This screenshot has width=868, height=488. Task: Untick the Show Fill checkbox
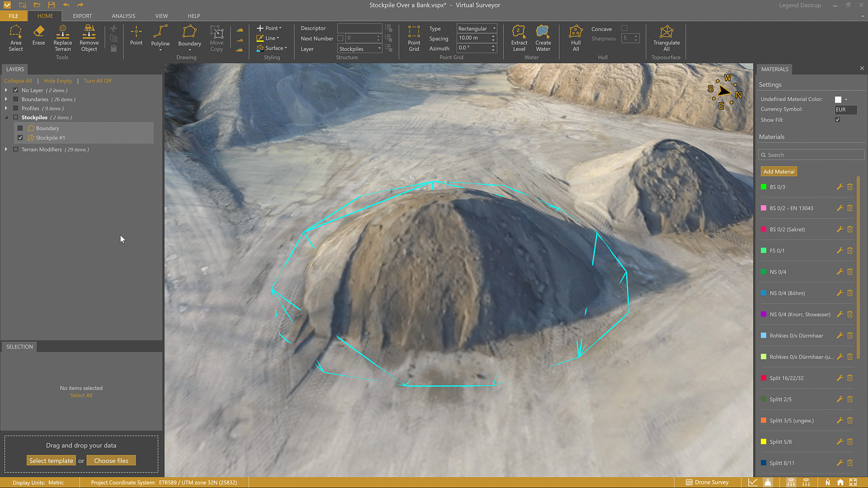point(838,120)
